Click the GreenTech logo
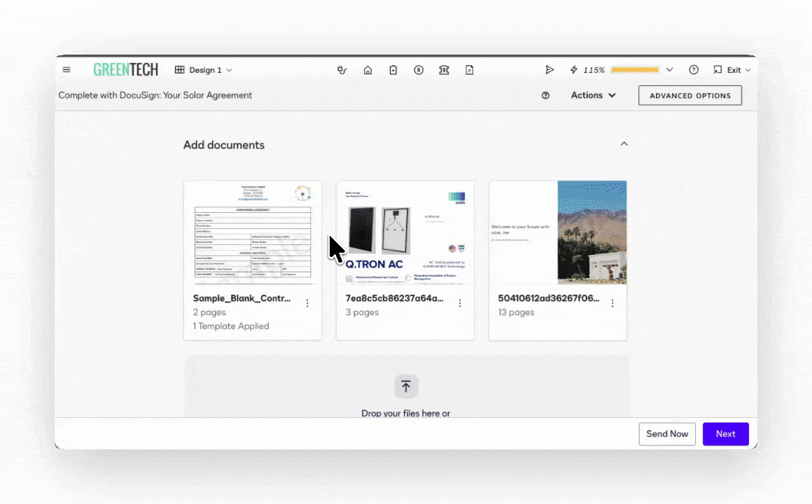This screenshot has height=504, width=812. tap(126, 70)
